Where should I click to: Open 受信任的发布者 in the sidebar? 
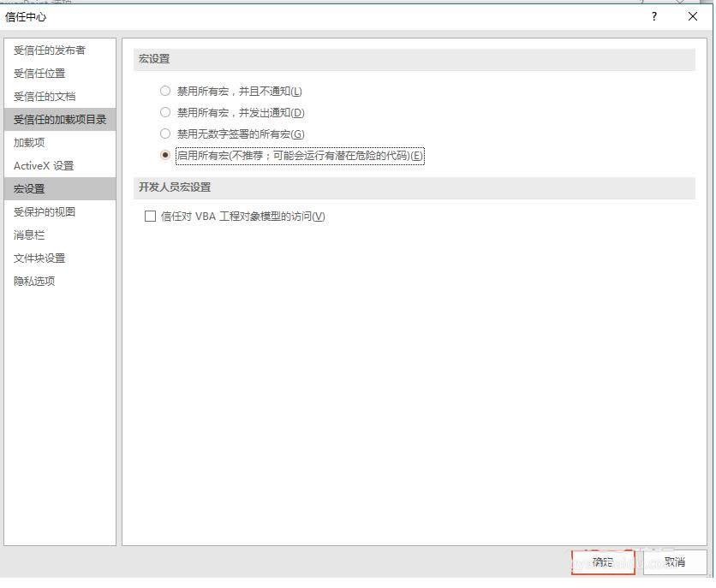pyautogui.click(x=50, y=50)
